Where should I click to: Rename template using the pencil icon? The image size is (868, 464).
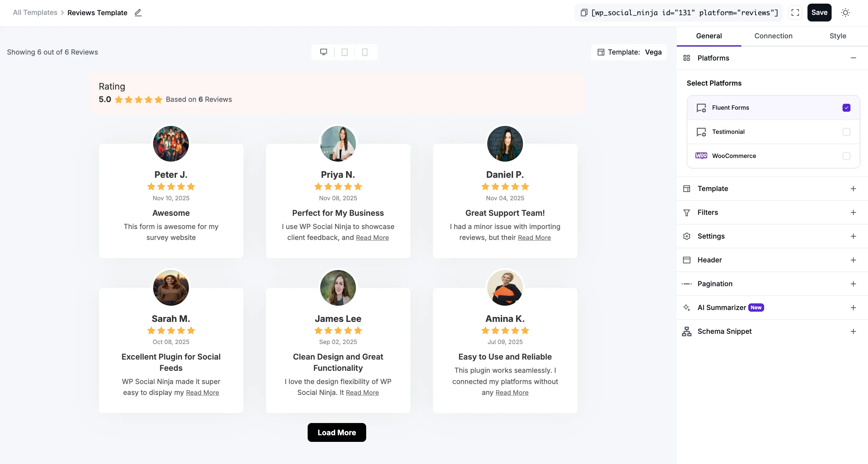click(x=138, y=13)
